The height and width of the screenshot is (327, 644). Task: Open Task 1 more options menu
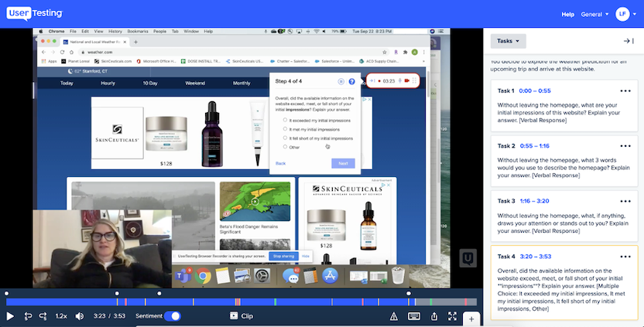click(625, 91)
